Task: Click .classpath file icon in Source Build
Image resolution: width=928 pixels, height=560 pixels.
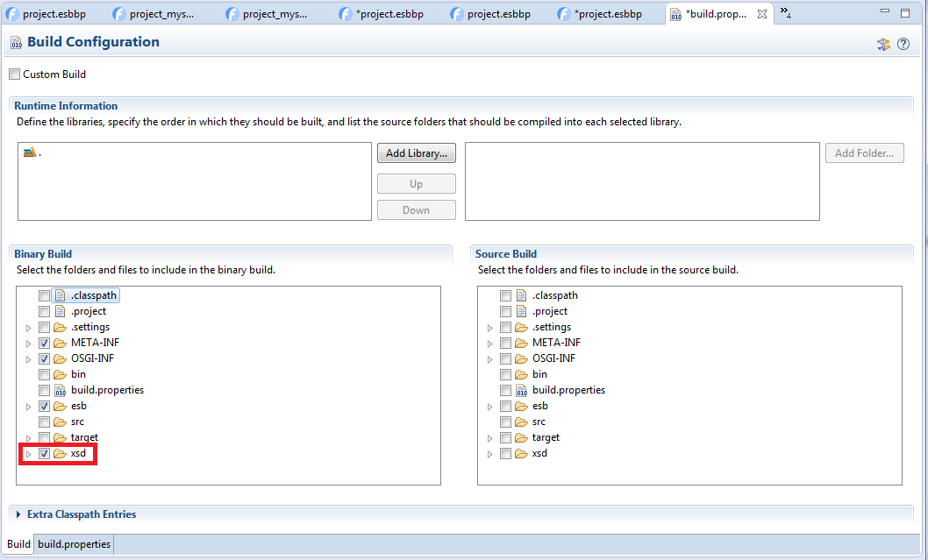Action: [x=522, y=295]
